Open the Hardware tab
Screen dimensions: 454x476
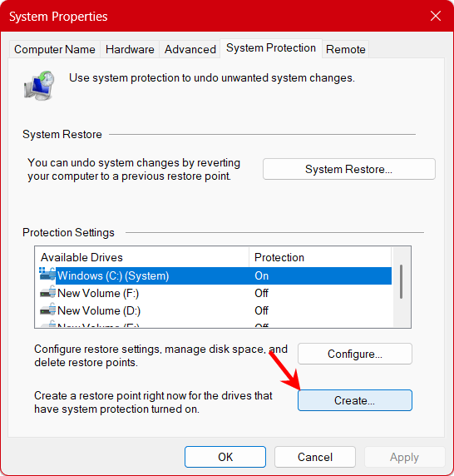pos(130,49)
